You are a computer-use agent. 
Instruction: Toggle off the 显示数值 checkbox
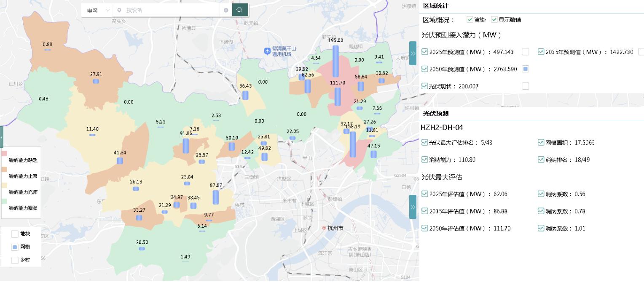point(494,19)
